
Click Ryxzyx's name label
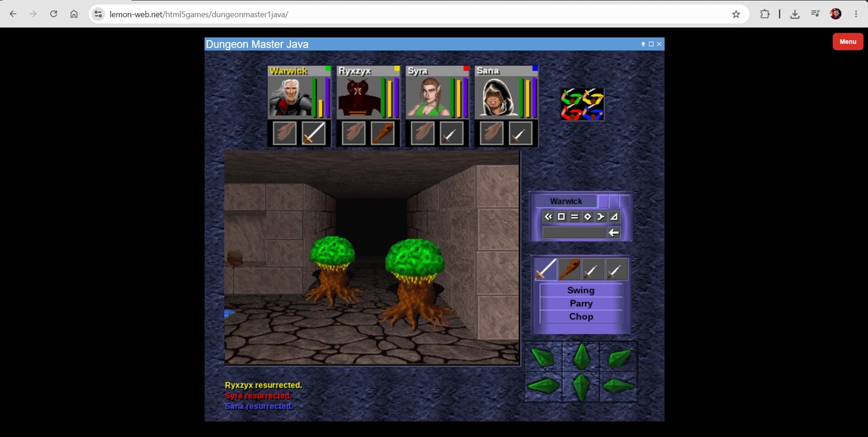[355, 71]
